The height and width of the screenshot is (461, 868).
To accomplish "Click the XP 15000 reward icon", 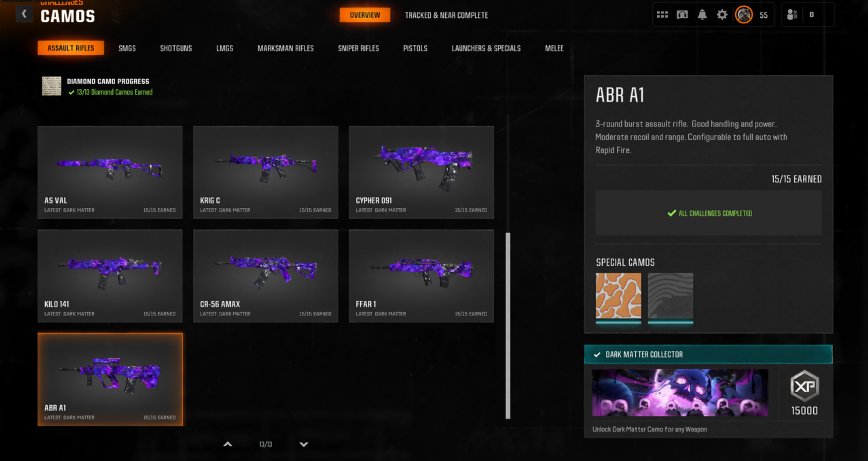I will pos(804,386).
